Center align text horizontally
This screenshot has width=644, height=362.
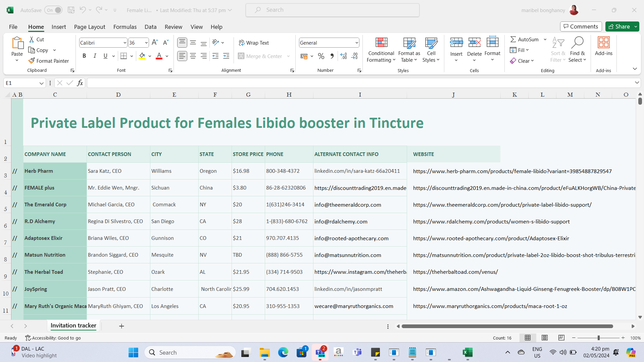[x=193, y=56]
